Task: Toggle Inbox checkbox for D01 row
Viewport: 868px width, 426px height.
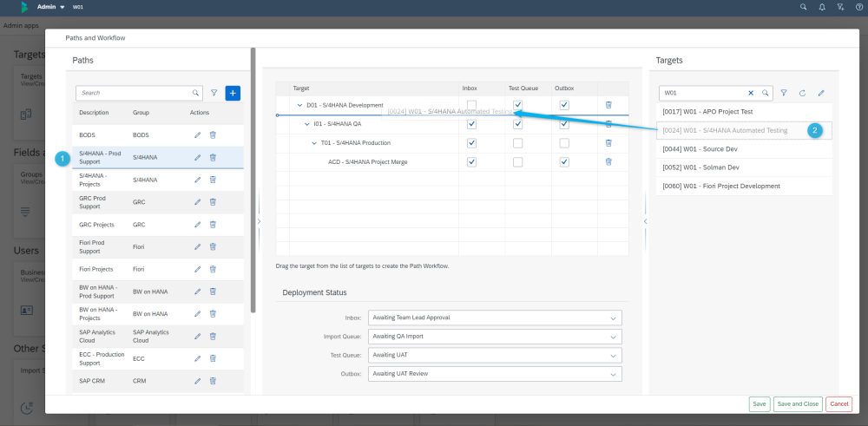Action: tap(471, 105)
